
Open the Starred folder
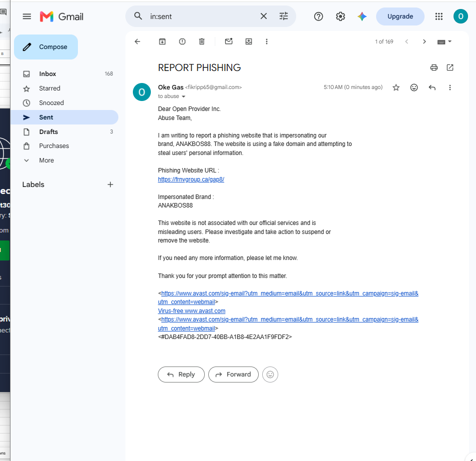(x=64, y=88)
